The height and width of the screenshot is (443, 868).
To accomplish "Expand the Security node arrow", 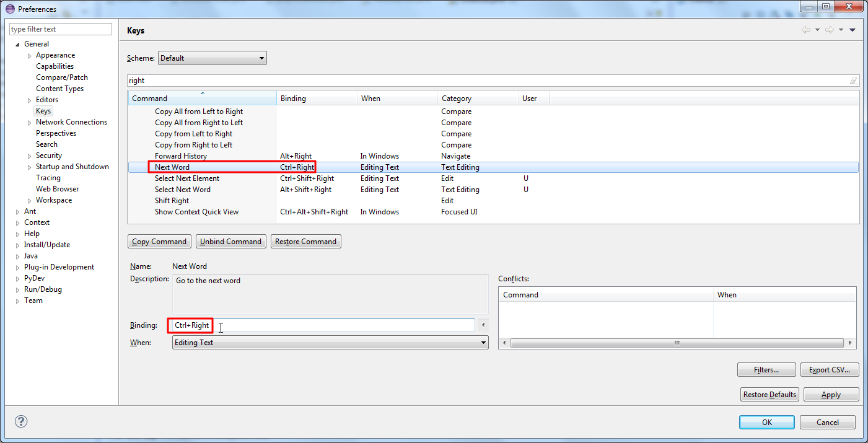I will (x=29, y=156).
